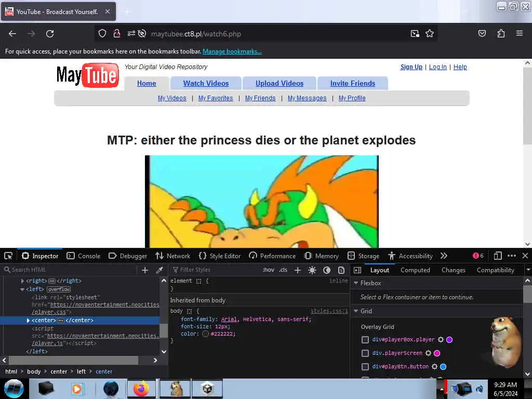
Task: Click the Search HTML input field
Action: tap(70, 270)
